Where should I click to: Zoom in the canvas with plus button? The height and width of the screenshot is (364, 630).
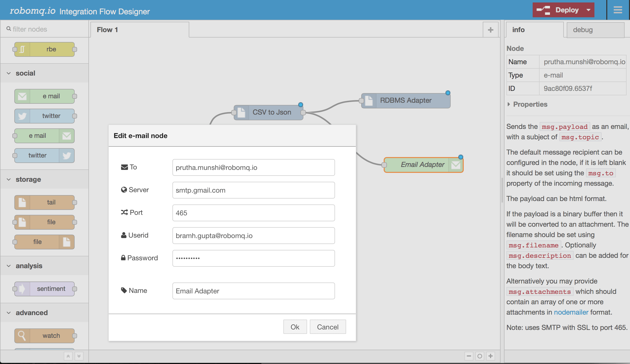click(490, 356)
